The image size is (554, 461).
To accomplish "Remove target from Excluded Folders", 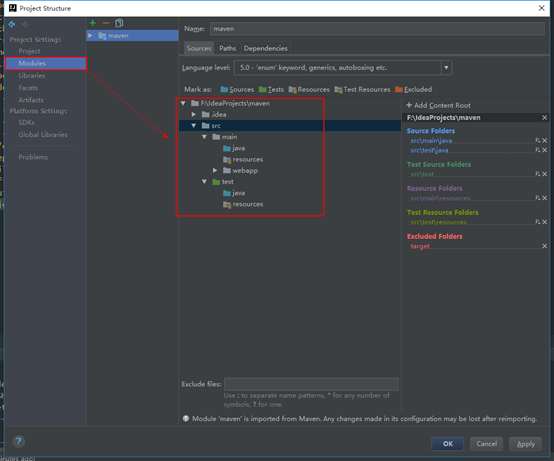I will click(x=544, y=246).
